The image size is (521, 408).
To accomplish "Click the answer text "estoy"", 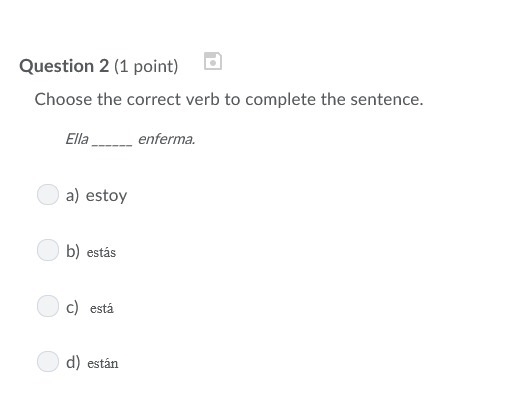I will click(106, 196).
